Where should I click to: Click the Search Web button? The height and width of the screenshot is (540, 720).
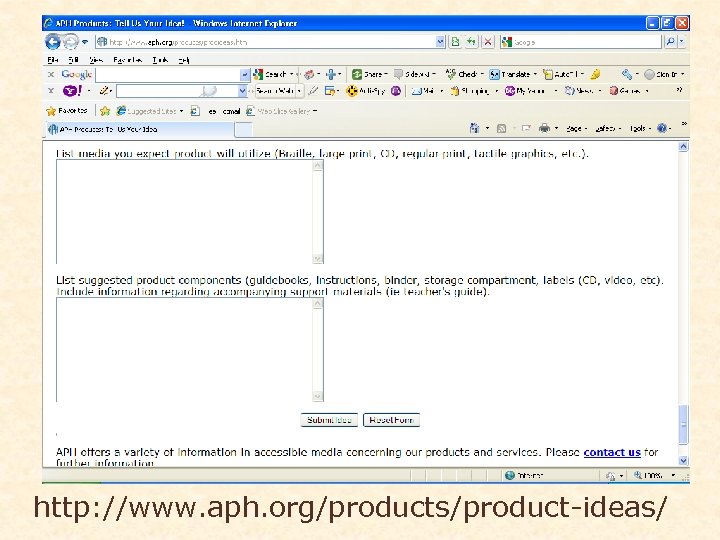click(275, 91)
